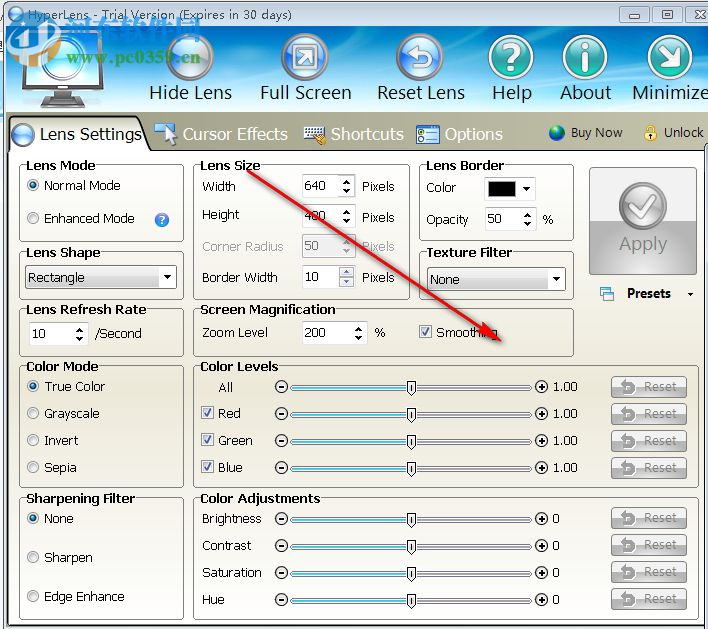Increase Saturation with plus icon

point(541,573)
